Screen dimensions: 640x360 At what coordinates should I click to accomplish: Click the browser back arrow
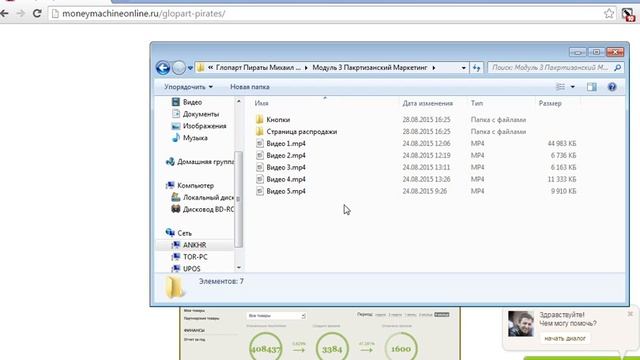[4, 13]
